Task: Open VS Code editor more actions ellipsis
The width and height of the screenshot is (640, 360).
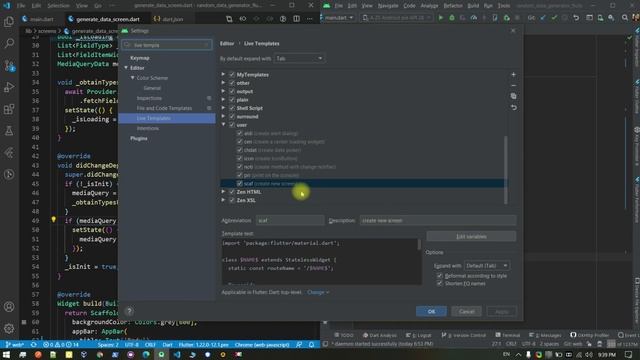Action: point(309,19)
